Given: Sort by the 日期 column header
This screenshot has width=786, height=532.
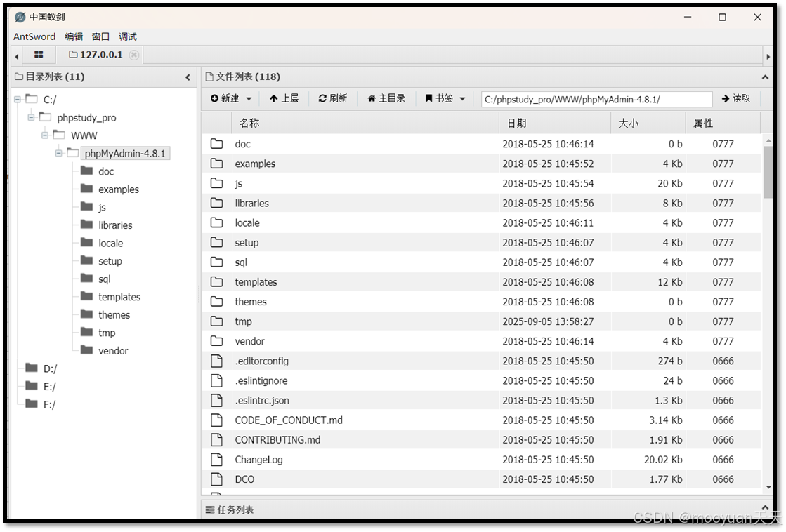Looking at the screenshot, I should tap(556, 124).
